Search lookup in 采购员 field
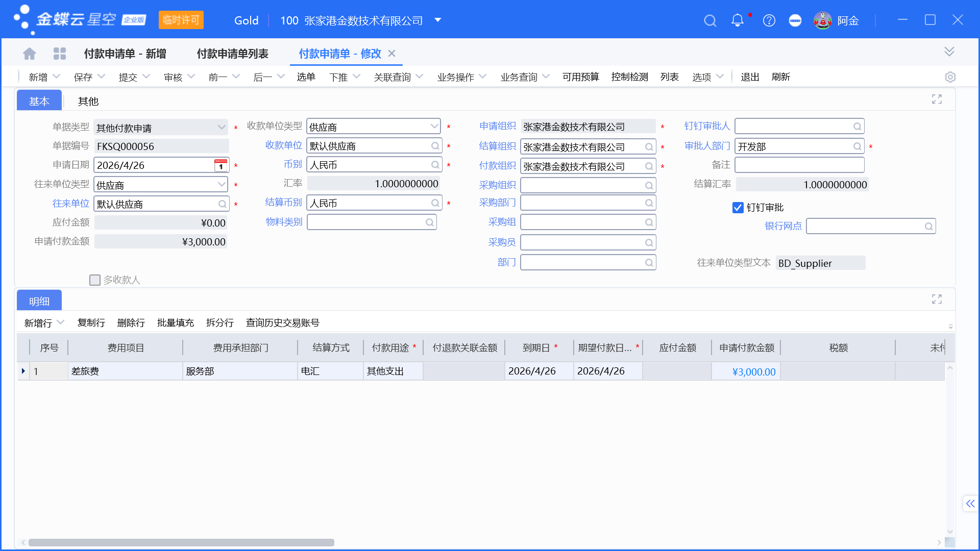The height and width of the screenshot is (551, 980). pos(649,243)
